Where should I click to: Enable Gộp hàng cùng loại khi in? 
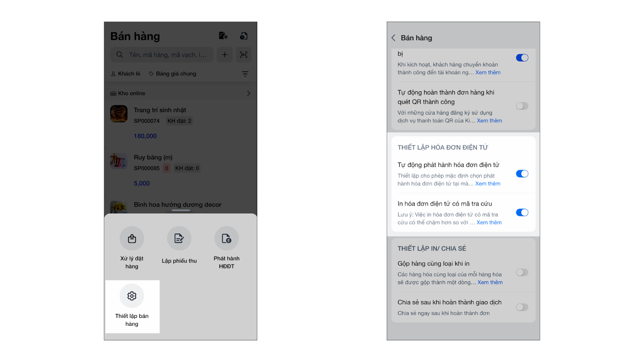click(522, 273)
